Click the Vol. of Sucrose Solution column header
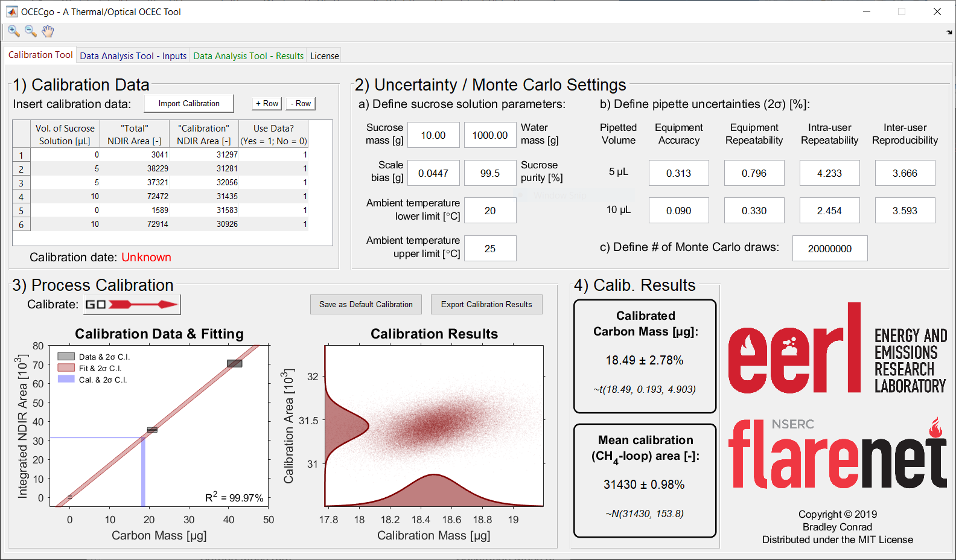This screenshot has height=560, width=956. (65, 135)
